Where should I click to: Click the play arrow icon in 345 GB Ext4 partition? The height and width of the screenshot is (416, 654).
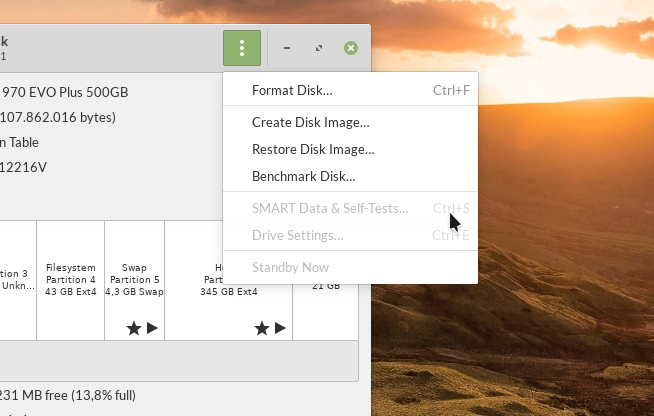tap(280, 328)
